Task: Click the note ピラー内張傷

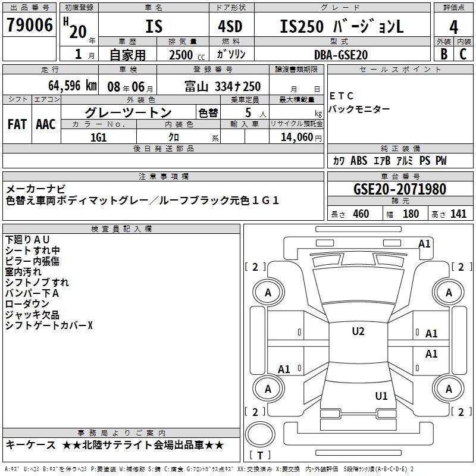Action: click(32, 261)
